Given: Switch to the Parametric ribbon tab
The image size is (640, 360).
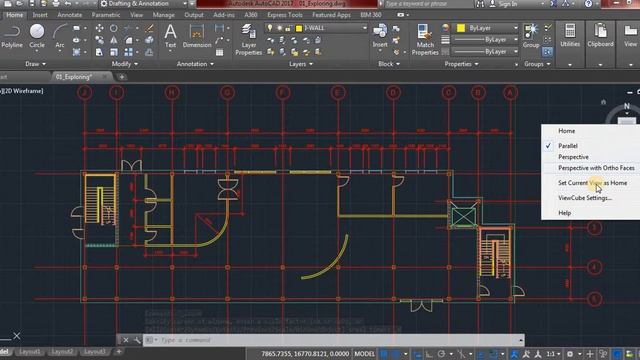Looking at the screenshot, I should click(x=106, y=15).
